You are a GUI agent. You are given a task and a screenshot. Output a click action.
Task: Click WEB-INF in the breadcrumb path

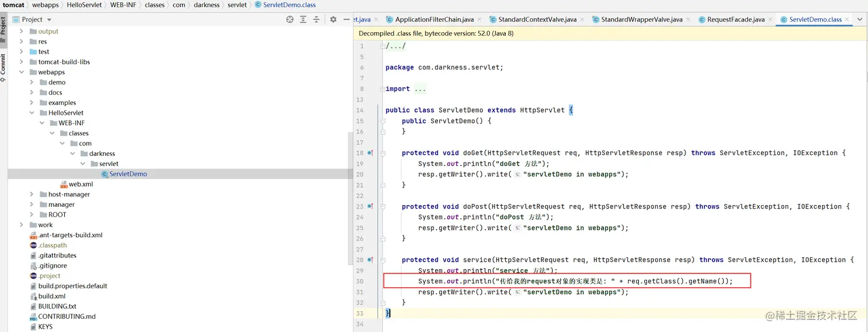pyautogui.click(x=123, y=5)
